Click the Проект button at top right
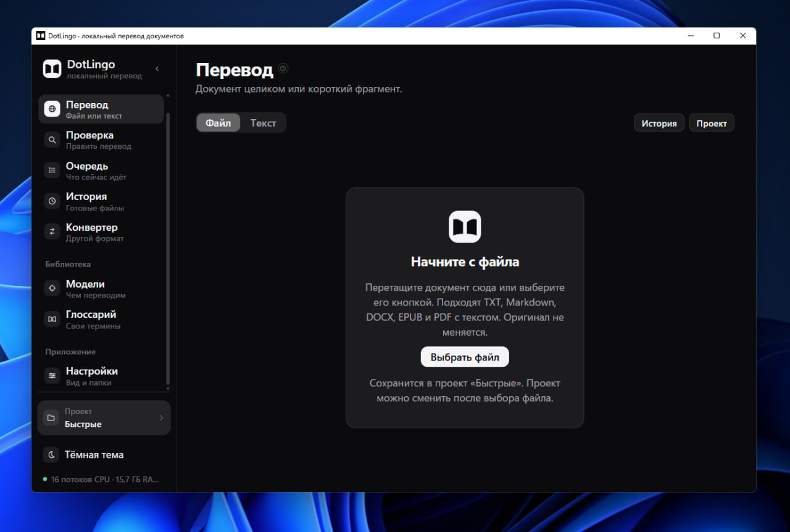790x532 pixels. click(712, 123)
